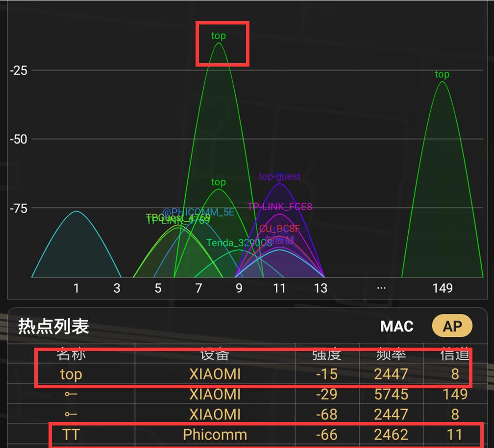Open the channel ellipsis between 13 and 149
This screenshot has width=494, height=448.
pos(381,288)
